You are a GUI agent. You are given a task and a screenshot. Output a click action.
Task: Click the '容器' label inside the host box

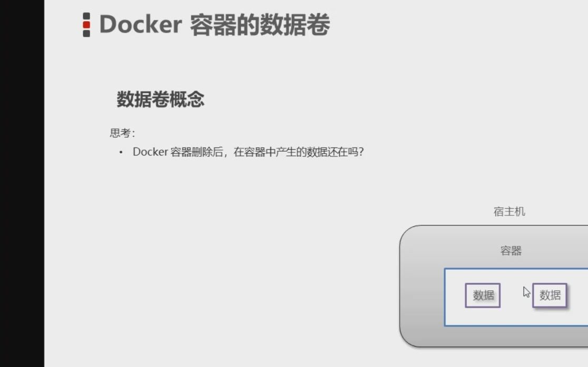coord(511,251)
